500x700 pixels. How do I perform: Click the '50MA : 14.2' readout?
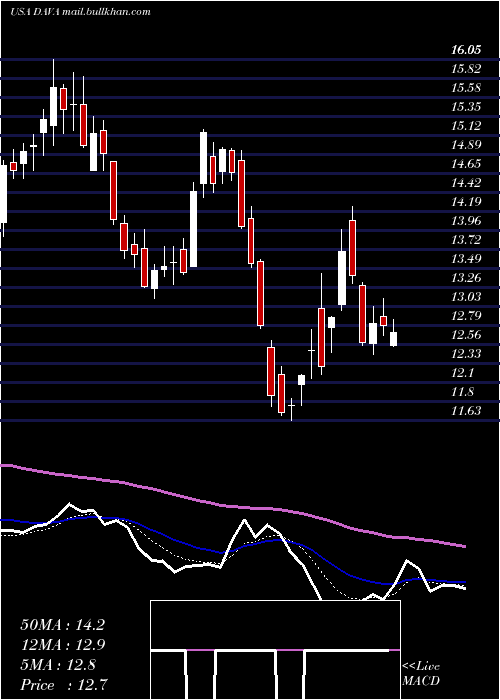(62, 625)
